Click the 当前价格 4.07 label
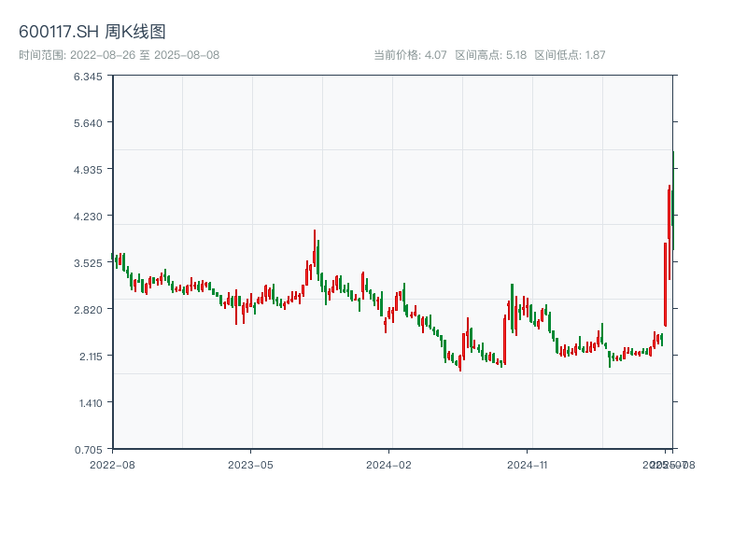747x560 pixels. click(410, 55)
